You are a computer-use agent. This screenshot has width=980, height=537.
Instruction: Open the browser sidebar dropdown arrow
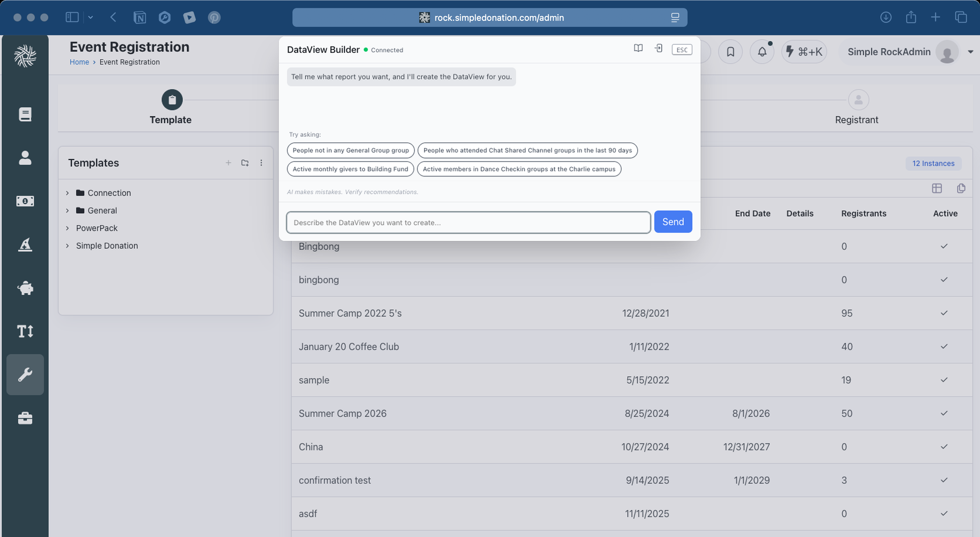(x=91, y=17)
